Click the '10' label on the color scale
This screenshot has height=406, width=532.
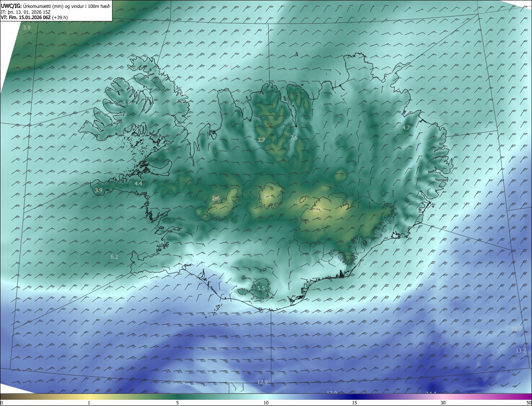(266, 403)
